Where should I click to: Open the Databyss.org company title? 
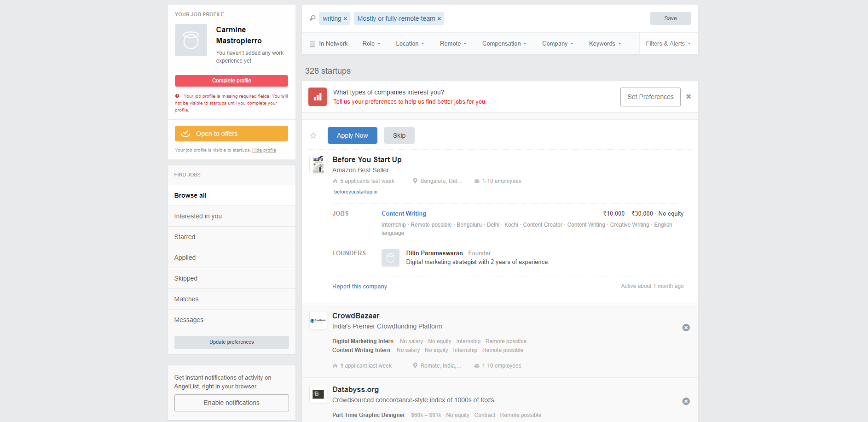coord(355,389)
